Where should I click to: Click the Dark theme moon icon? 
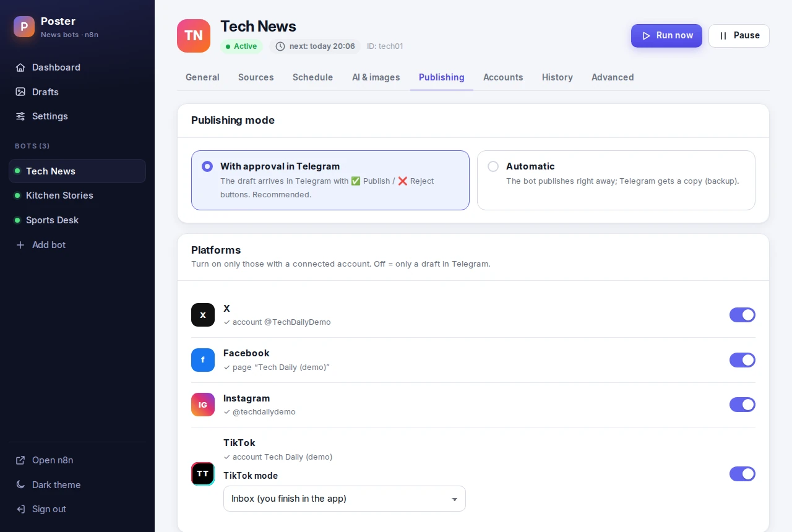(x=20, y=485)
